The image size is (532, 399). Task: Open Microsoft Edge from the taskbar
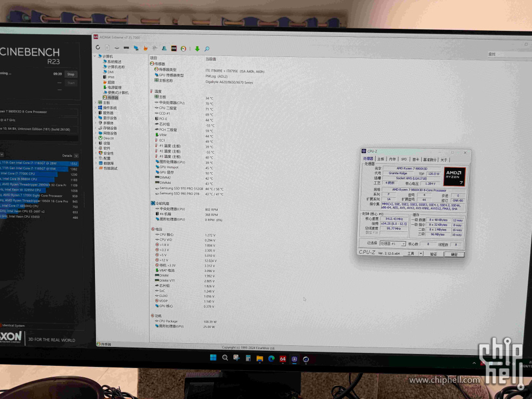pyautogui.click(x=271, y=359)
